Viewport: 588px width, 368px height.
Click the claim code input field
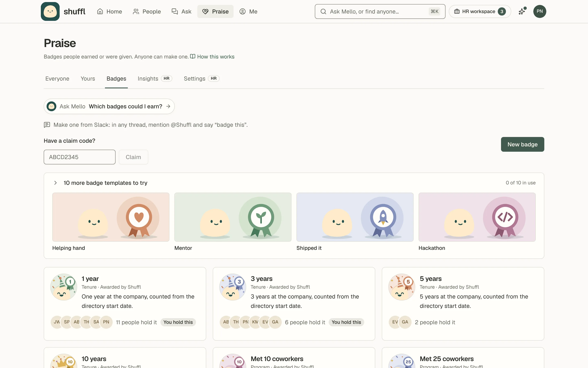pos(79,157)
